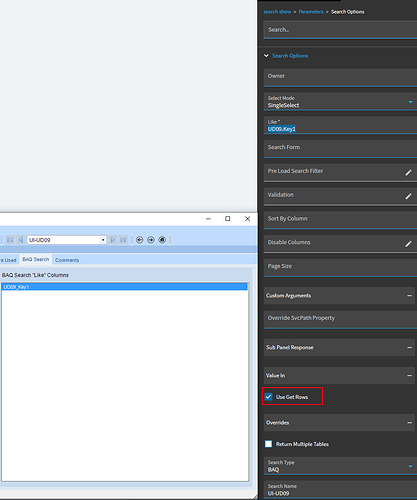Screen dimensions: 417x500
Task: Switch to the Comments tab
Action: [67, 260]
